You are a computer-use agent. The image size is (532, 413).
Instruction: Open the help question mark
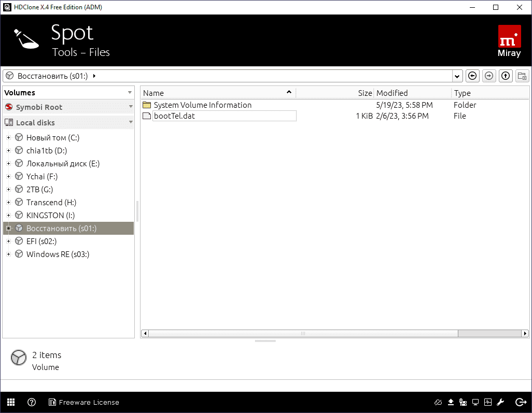click(x=32, y=402)
